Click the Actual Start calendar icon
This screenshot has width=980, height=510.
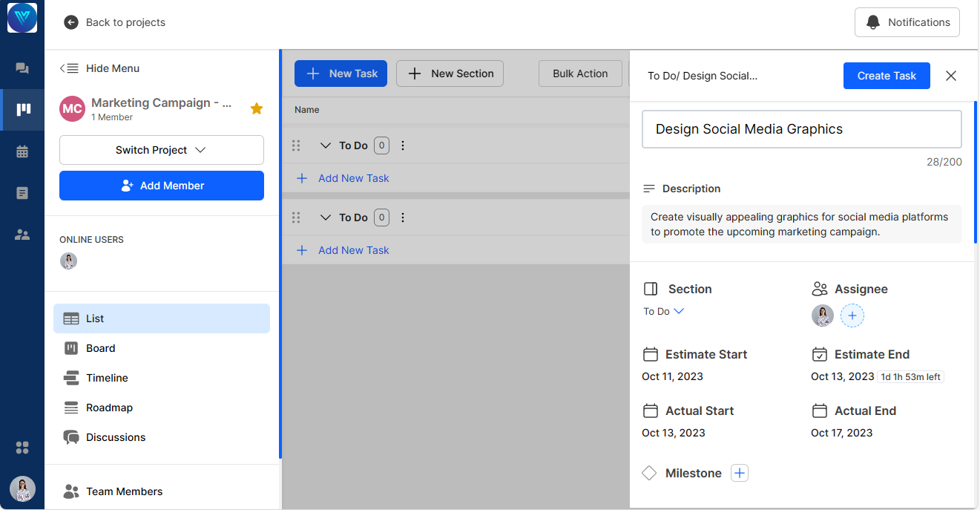(x=651, y=411)
